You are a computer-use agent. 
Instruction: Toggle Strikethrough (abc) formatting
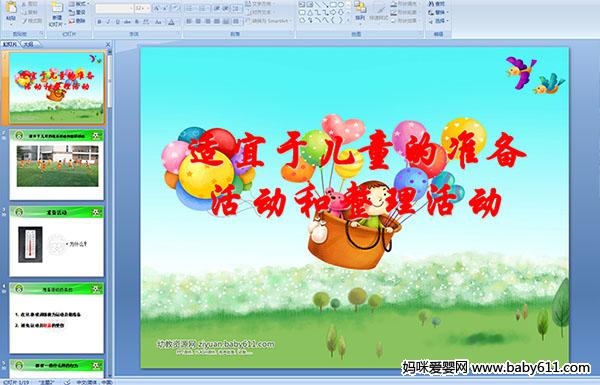(127, 22)
